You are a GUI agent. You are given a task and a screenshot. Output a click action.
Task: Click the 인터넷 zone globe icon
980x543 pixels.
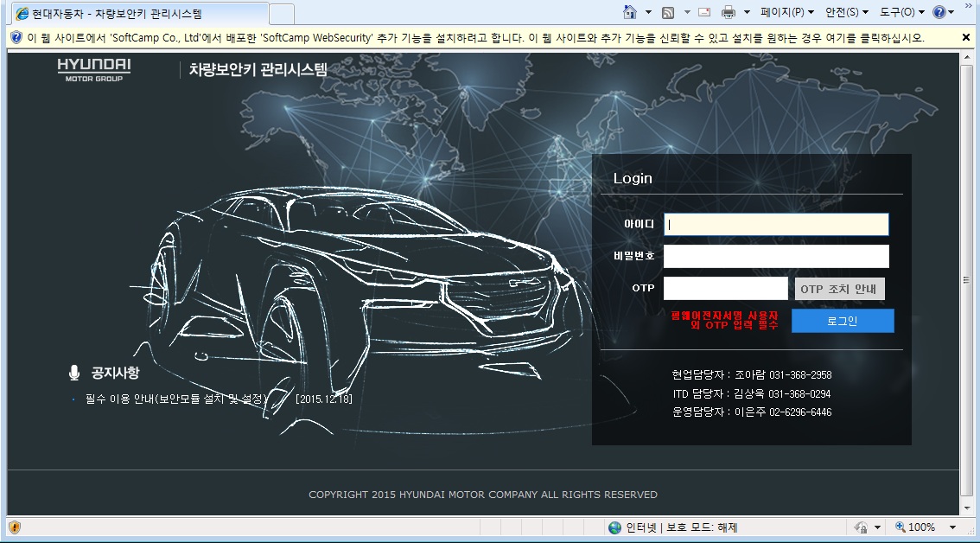(x=614, y=527)
